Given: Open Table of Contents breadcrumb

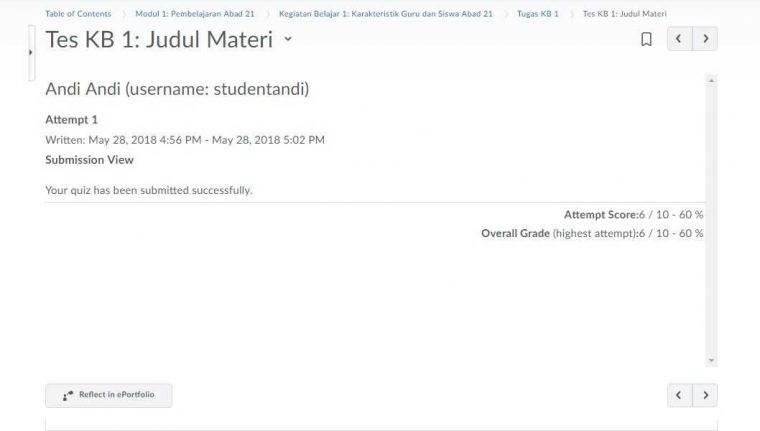Looking at the screenshot, I should coord(78,14).
